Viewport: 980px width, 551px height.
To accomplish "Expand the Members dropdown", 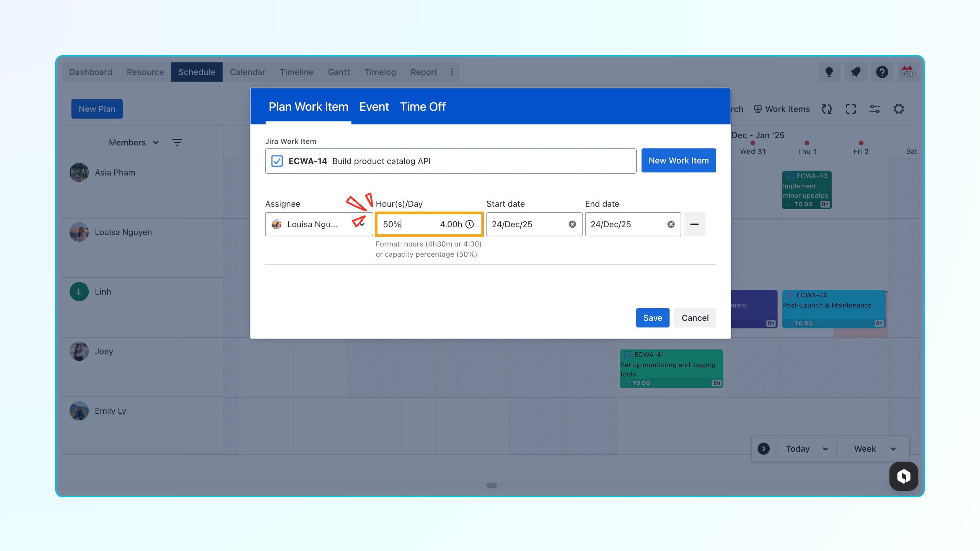I will click(x=133, y=143).
